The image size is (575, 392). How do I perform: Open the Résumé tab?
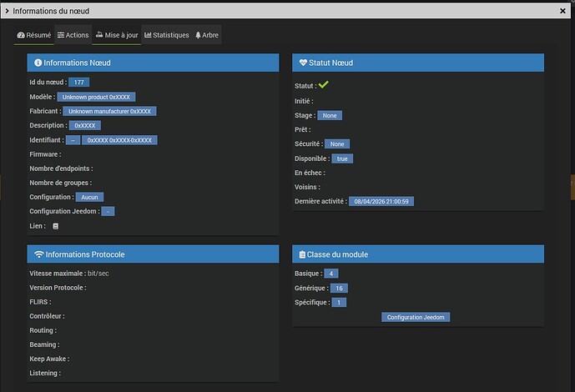pos(33,35)
